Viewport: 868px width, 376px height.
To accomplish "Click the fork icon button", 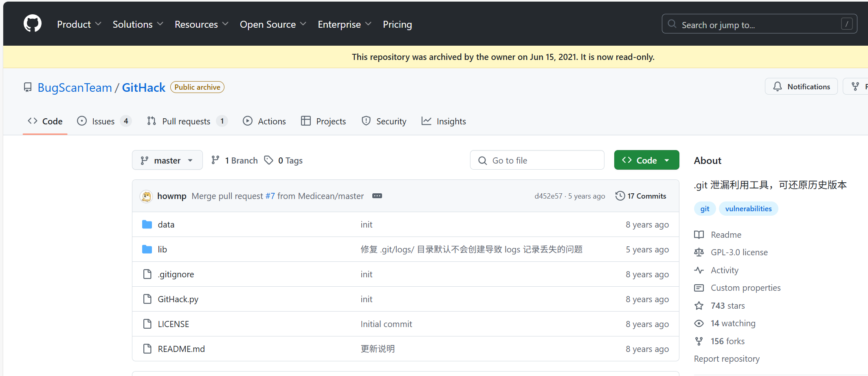I will (x=855, y=86).
